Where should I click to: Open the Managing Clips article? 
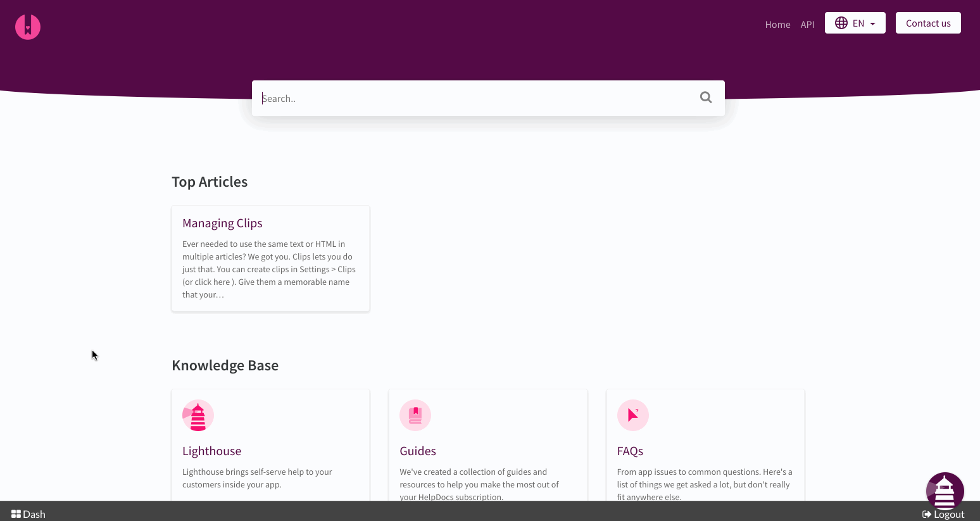[x=222, y=223]
